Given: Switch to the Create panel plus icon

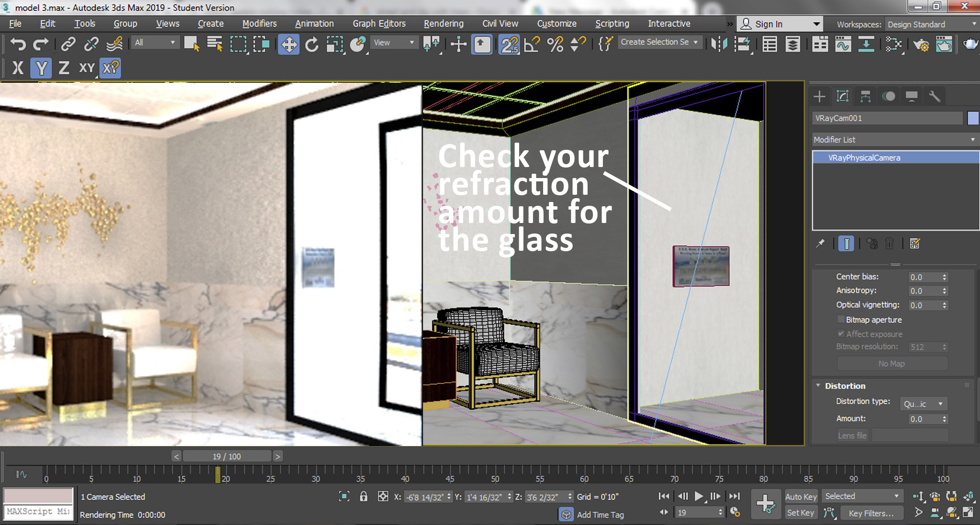Looking at the screenshot, I should [x=819, y=96].
